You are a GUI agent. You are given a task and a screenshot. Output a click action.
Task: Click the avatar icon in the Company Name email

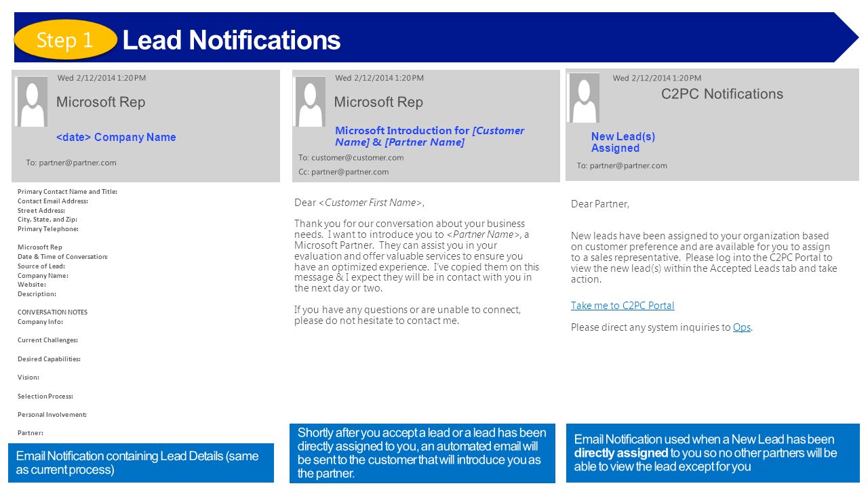[32, 102]
